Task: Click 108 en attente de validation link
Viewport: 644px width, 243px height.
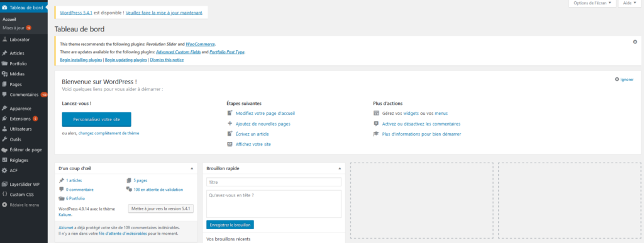Action: 158,190
